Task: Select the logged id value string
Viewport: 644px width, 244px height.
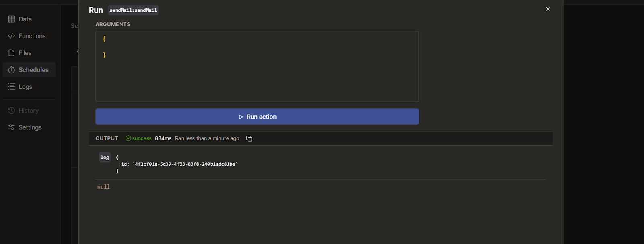Action: click(185, 164)
